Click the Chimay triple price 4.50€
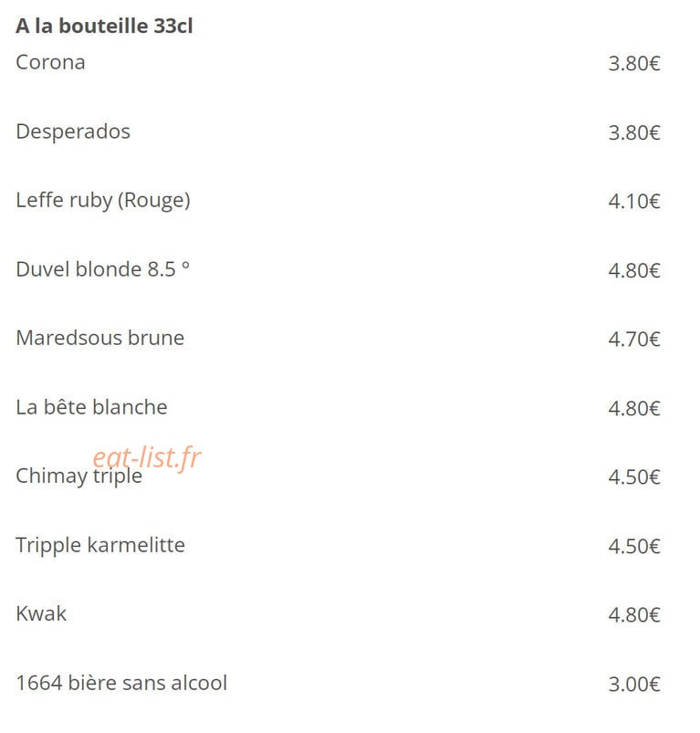Screen dimensions: 700x733 coord(634,477)
